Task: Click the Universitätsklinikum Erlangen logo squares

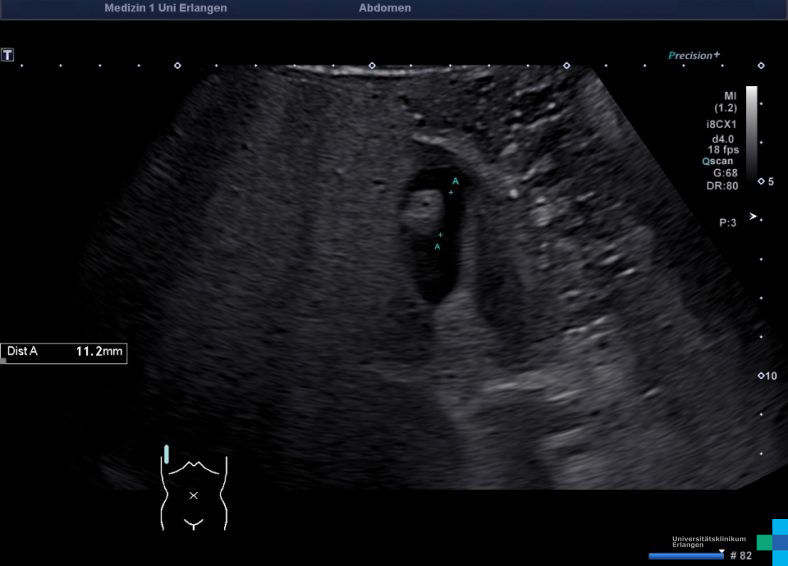Action: pos(773,541)
